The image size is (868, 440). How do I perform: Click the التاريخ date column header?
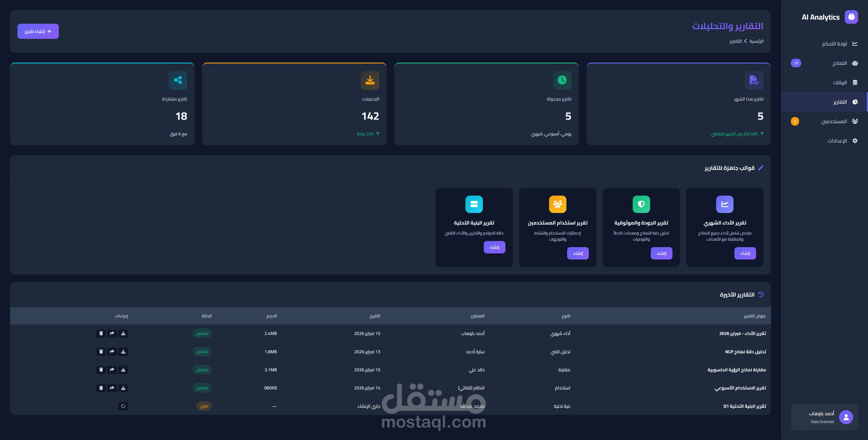(375, 316)
